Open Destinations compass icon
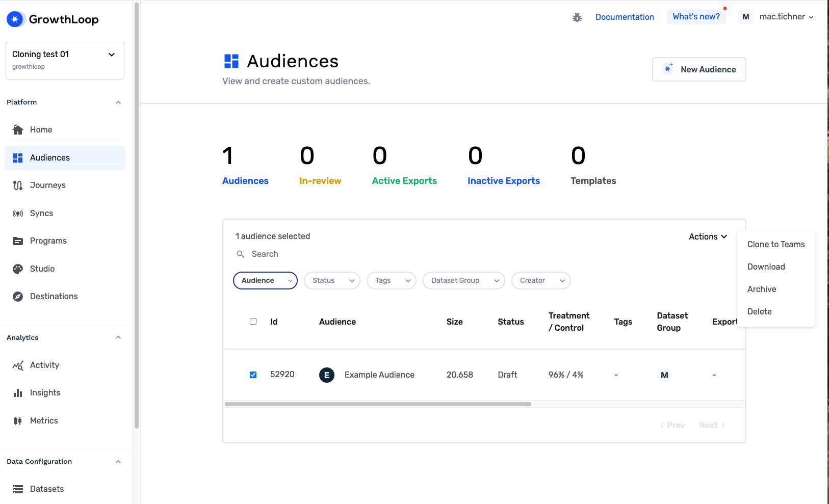 point(18,297)
